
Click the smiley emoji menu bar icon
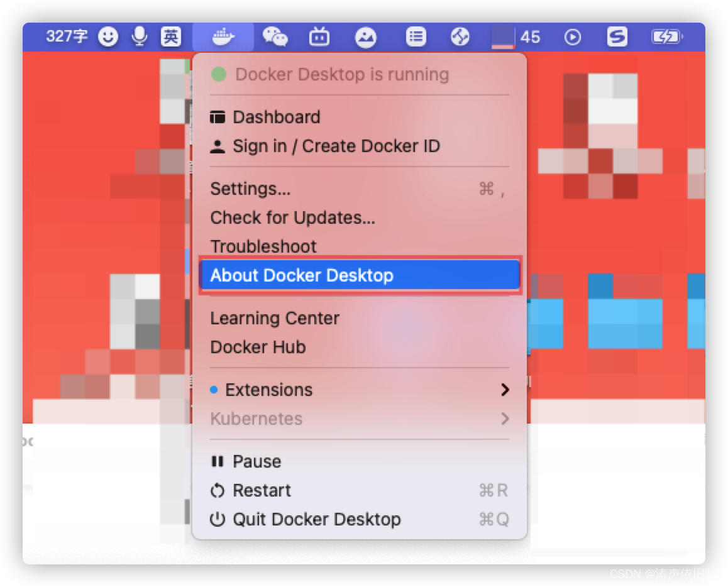coord(108,36)
